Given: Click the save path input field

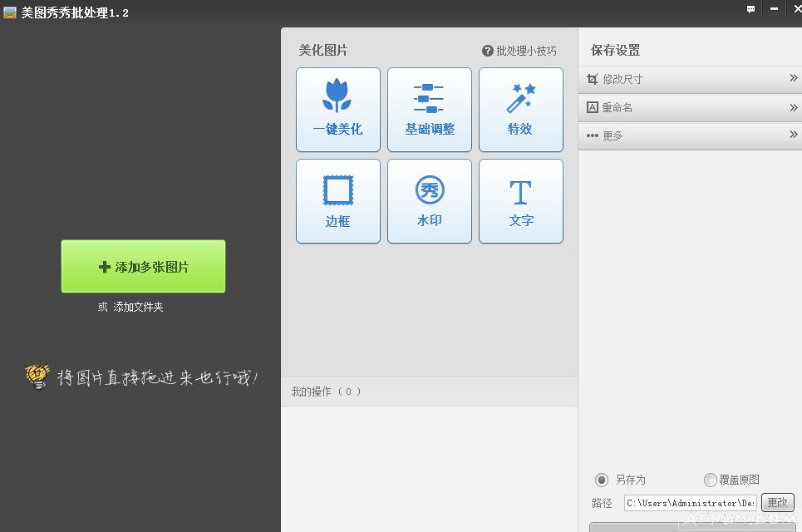Looking at the screenshot, I should tap(689, 503).
